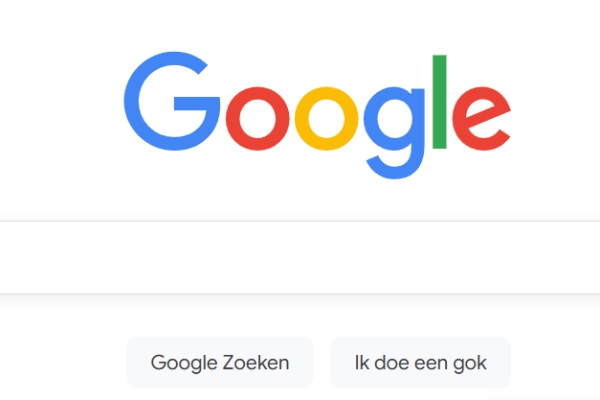Click the word 'Zoeken' on the search button
Screen dimensions: 600x400
(256, 362)
